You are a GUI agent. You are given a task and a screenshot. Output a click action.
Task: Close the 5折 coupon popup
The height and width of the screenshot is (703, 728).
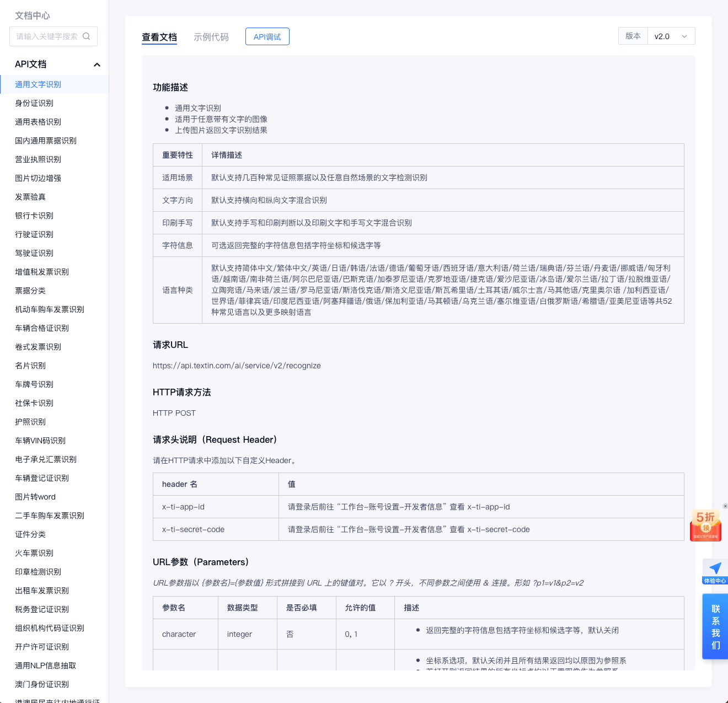click(725, 506)
